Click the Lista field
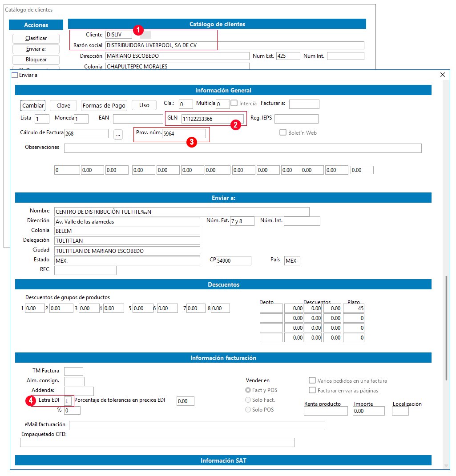This screenshot has width=456, height=476. tap(42, 119)
